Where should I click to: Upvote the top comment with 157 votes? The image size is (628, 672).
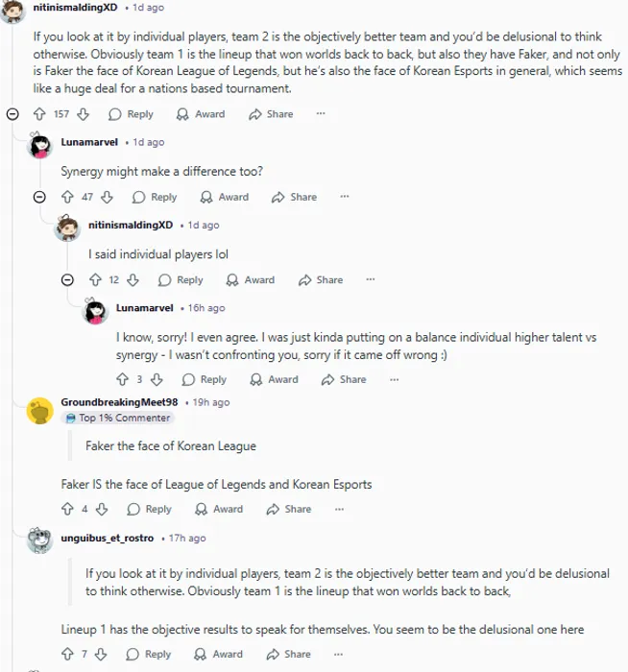point(39,114)
